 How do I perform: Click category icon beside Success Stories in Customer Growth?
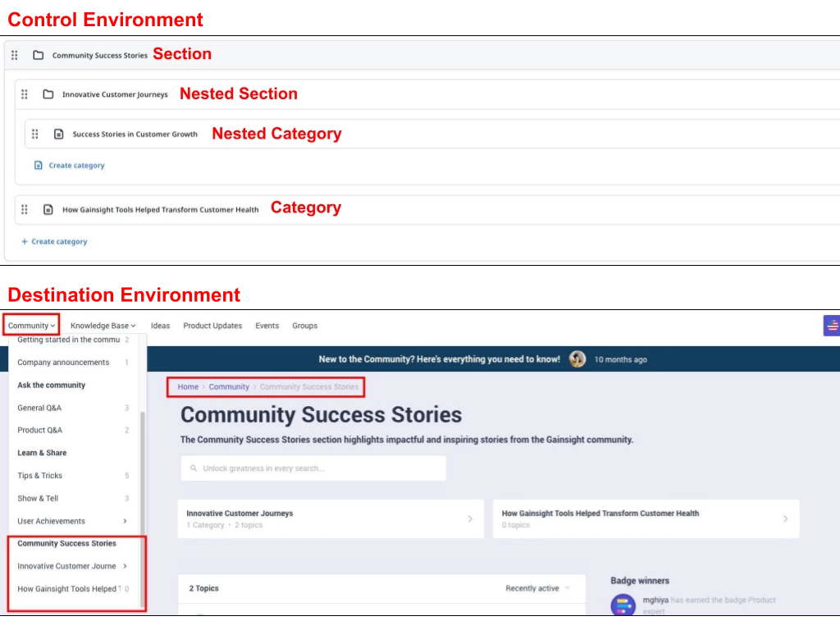coord(59,134)
